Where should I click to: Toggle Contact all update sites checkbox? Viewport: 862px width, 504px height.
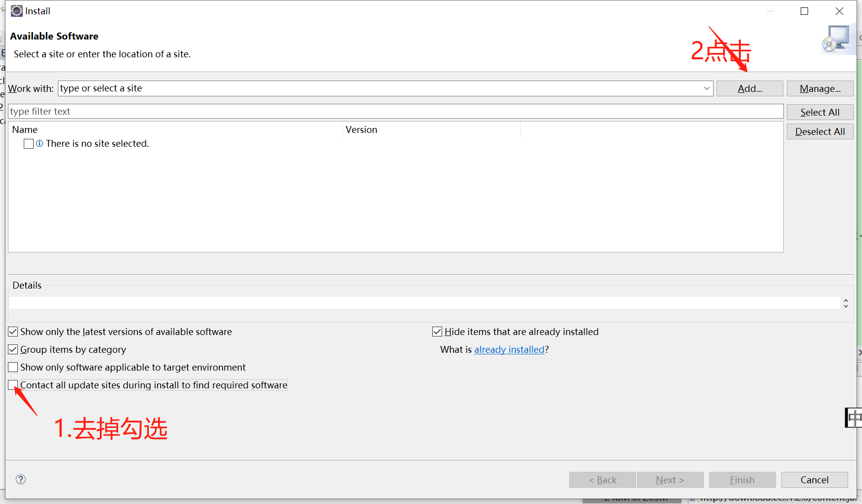[13, 385]
